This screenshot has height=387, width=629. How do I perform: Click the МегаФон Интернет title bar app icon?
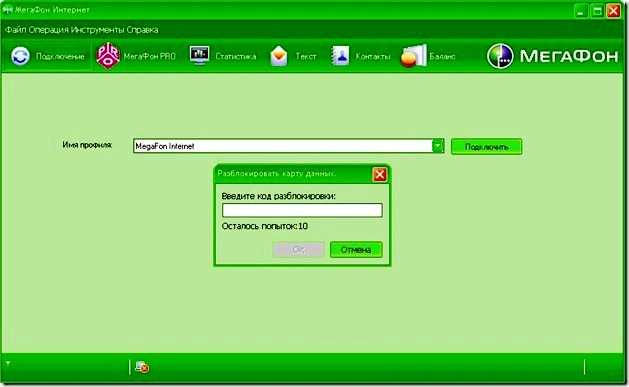tap(7, 9)
